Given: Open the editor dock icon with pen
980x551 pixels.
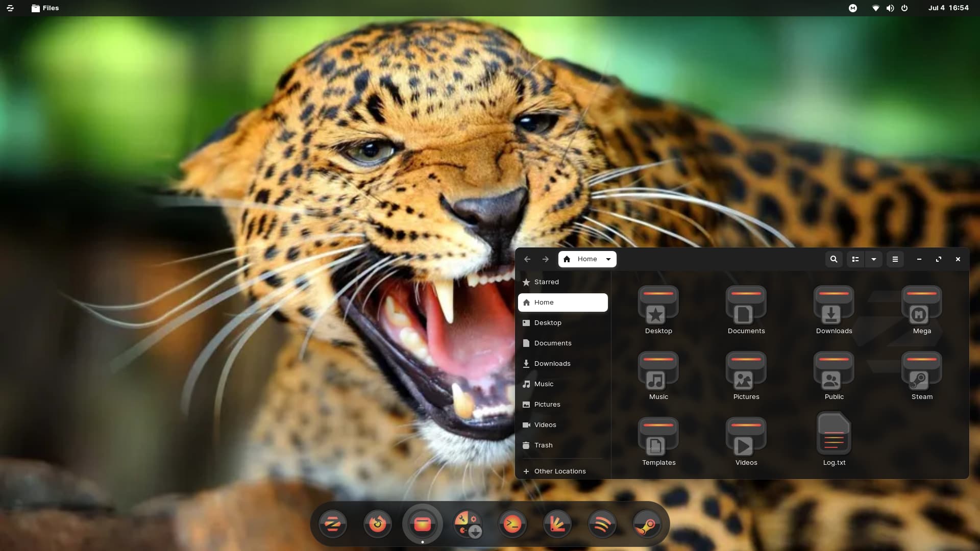Looking at the screenshot, I should [x=557, y=524].
